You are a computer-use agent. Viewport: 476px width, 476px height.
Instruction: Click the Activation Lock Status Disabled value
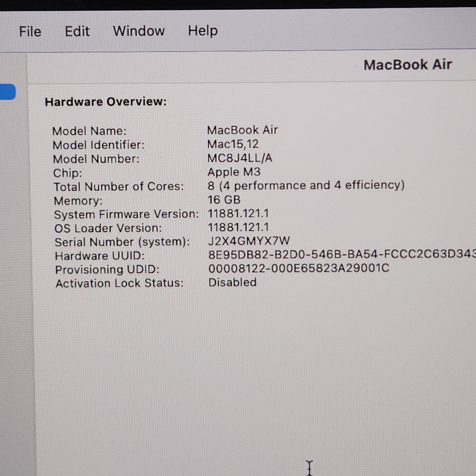232,282
